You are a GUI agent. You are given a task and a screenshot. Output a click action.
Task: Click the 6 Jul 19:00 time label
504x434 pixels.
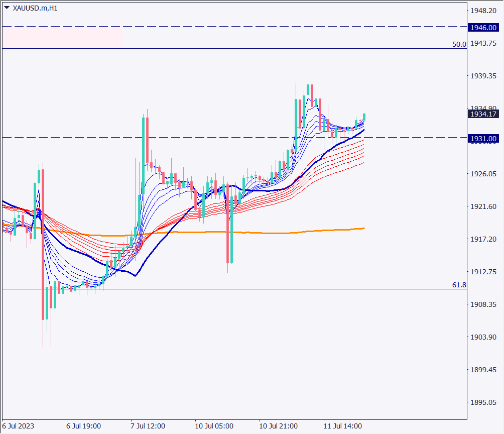84,426
